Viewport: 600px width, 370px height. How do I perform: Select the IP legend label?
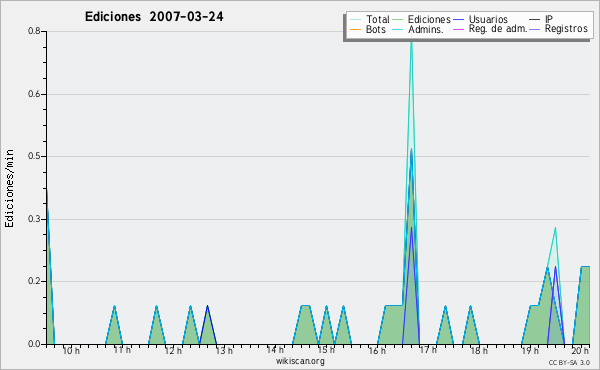(x=549, y=19)
